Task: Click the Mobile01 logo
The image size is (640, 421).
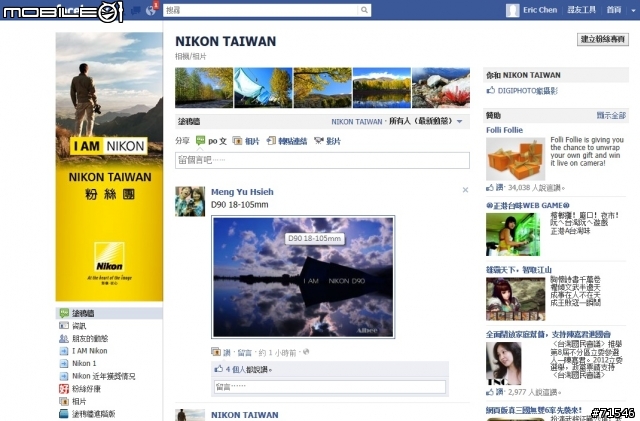Action: [x=63, y=11]
